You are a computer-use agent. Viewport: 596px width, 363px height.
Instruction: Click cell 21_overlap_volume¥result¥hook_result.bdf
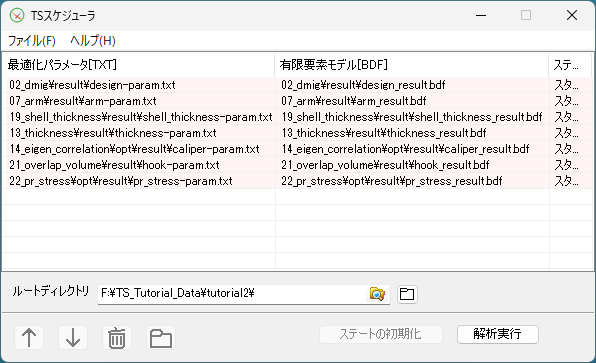coord(412,165)
